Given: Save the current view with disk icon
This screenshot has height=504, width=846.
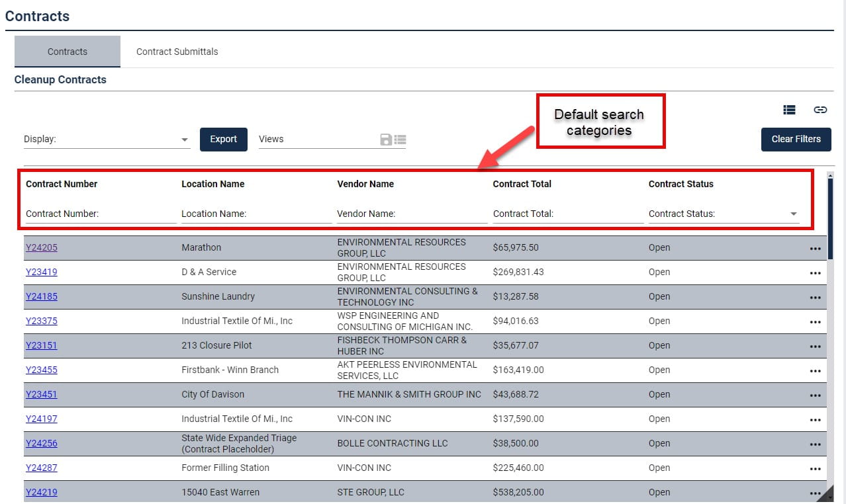Looking at the screenshot, I should point(386,140).
